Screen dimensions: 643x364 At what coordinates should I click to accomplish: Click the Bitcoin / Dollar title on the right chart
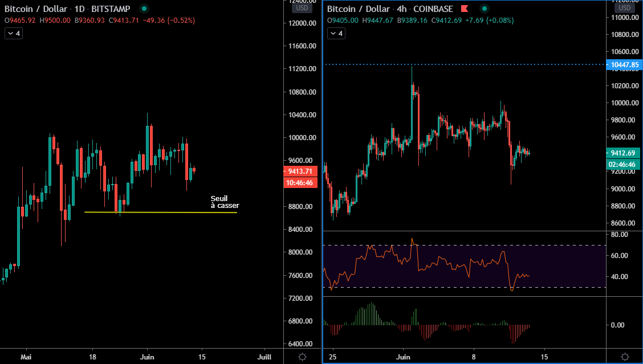358,9
